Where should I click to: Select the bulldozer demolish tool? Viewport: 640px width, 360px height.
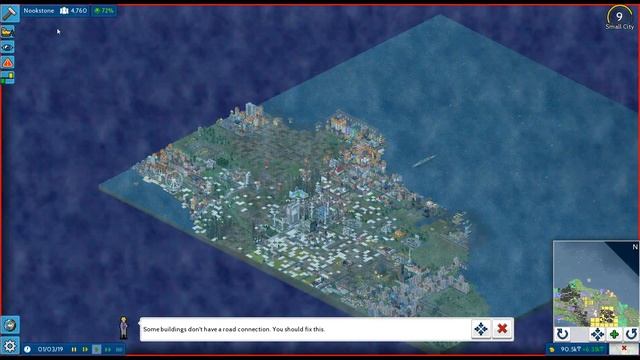pos(8,31)
